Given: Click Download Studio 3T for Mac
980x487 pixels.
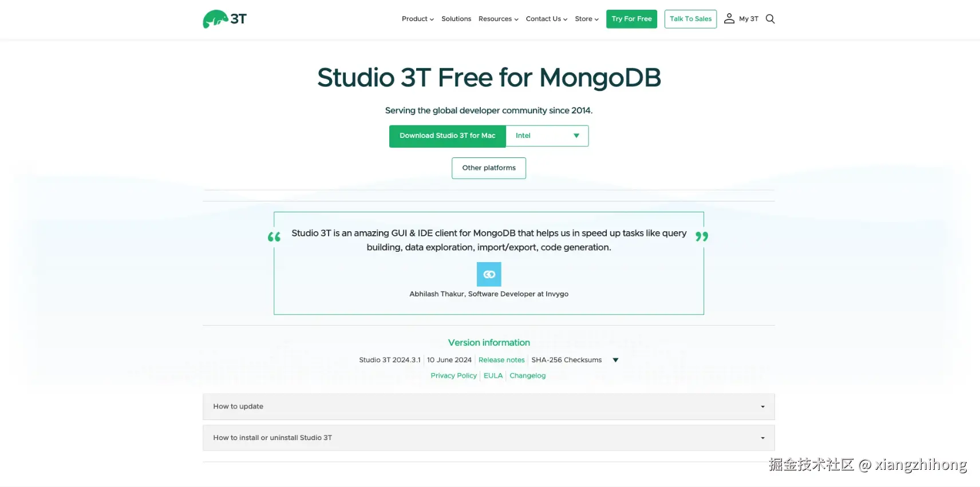Looking at the screenshot, I should [x=448, y=136].
